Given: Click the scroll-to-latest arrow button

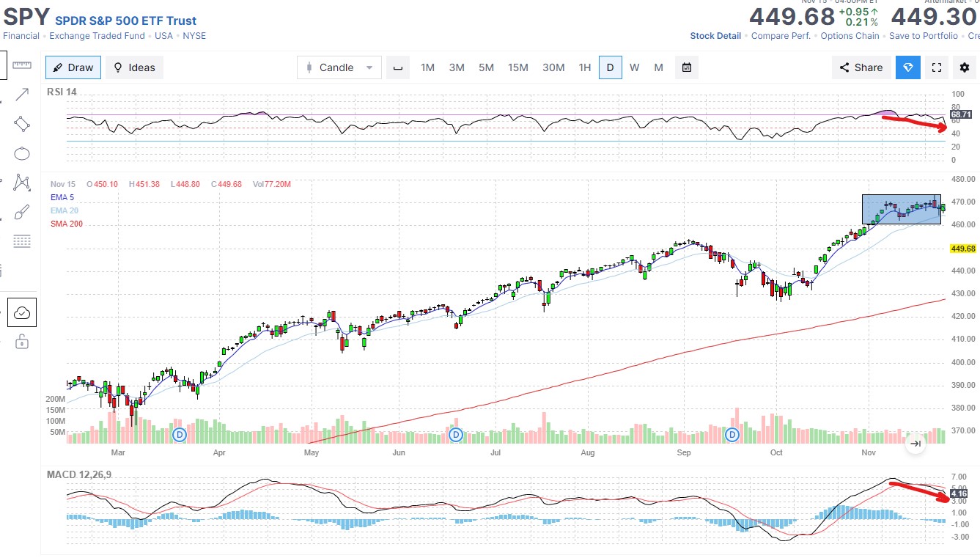Looking at the screenshot, I should pyautogui.click(x=915, y=443).
